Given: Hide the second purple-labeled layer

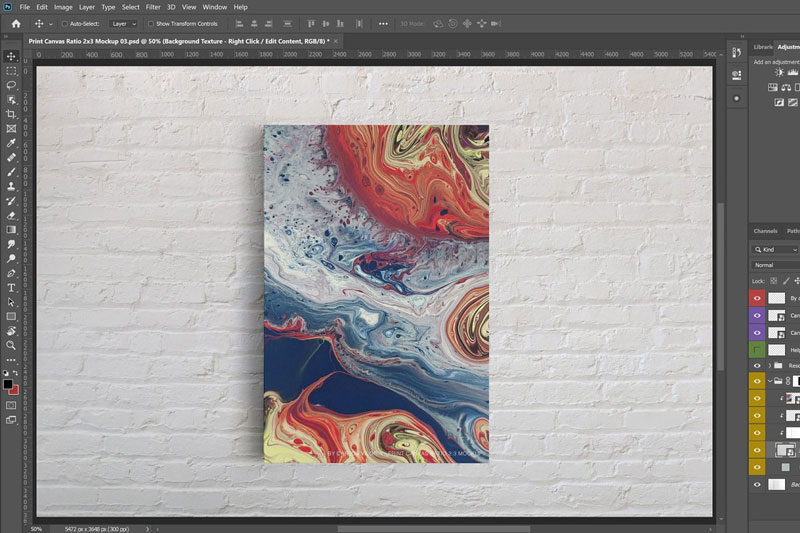Looking at the screenshot, I should (757, 333).
